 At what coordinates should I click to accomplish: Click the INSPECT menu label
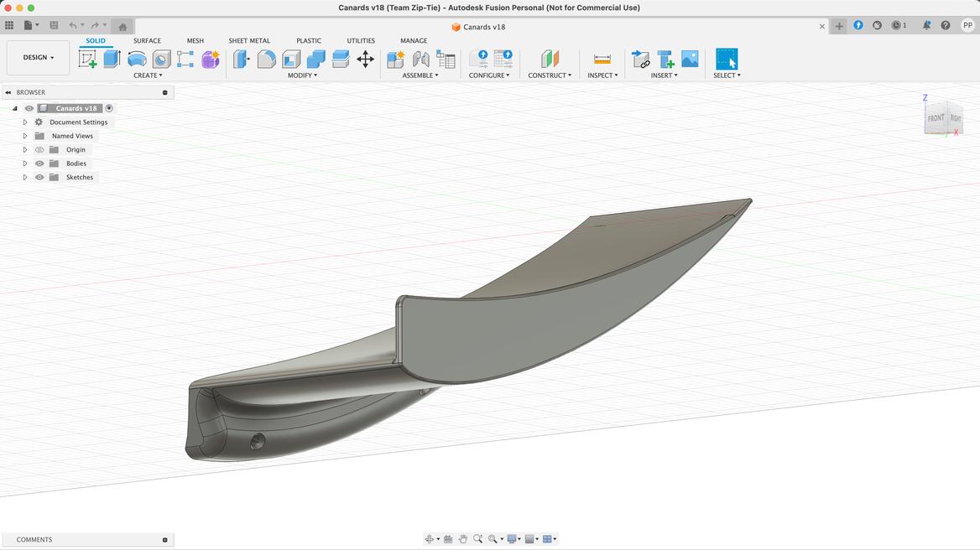point(602,75)
